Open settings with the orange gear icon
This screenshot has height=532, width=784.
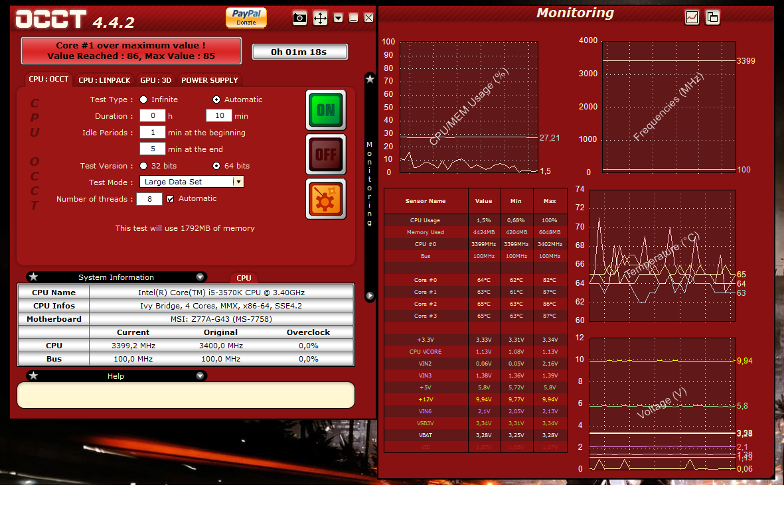[326, 199]
